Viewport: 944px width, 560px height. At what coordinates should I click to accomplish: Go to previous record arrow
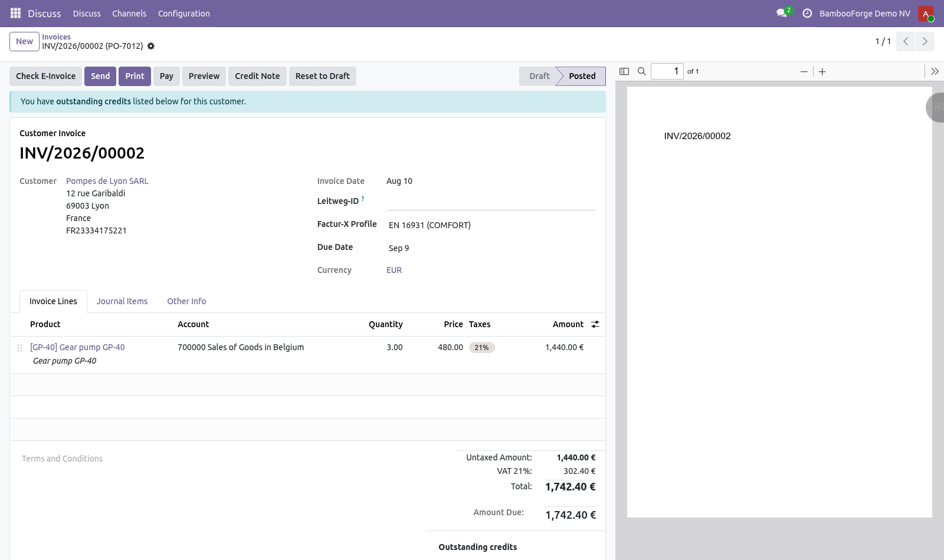906,41
